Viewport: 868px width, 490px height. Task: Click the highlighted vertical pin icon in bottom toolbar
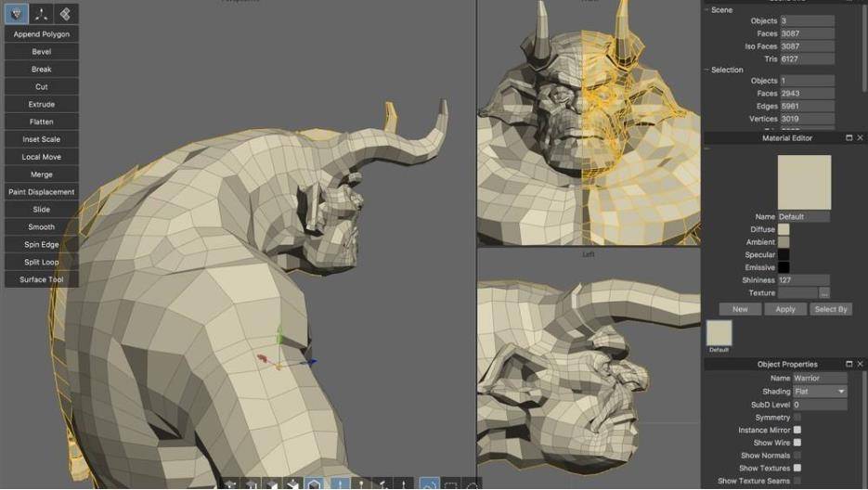pyautogui.click(x=340, y=484)
